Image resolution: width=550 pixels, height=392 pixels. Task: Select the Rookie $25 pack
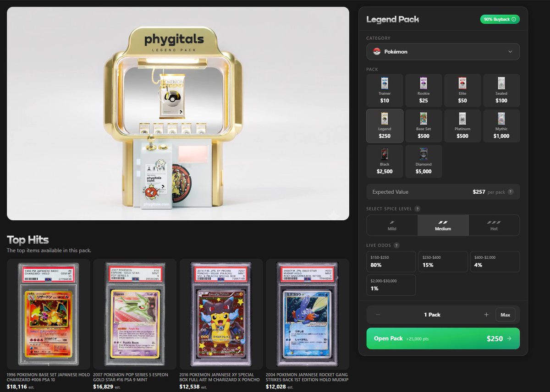(423, 90)
